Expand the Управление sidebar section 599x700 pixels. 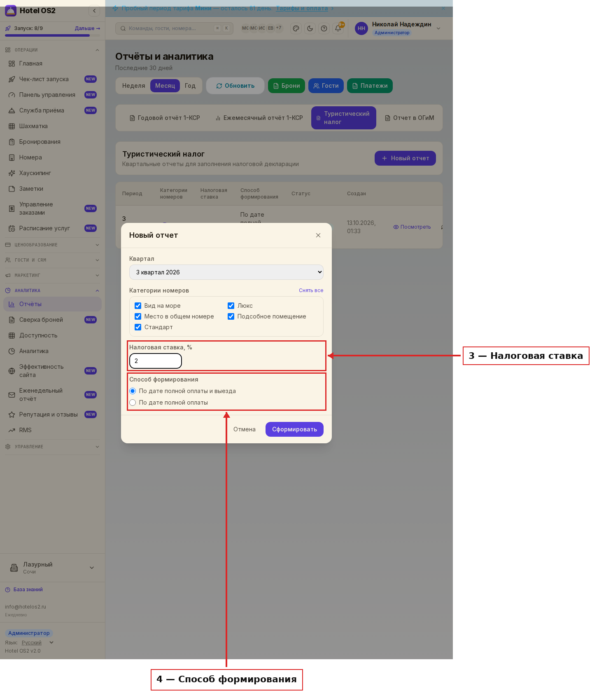(x=52, y=447)
